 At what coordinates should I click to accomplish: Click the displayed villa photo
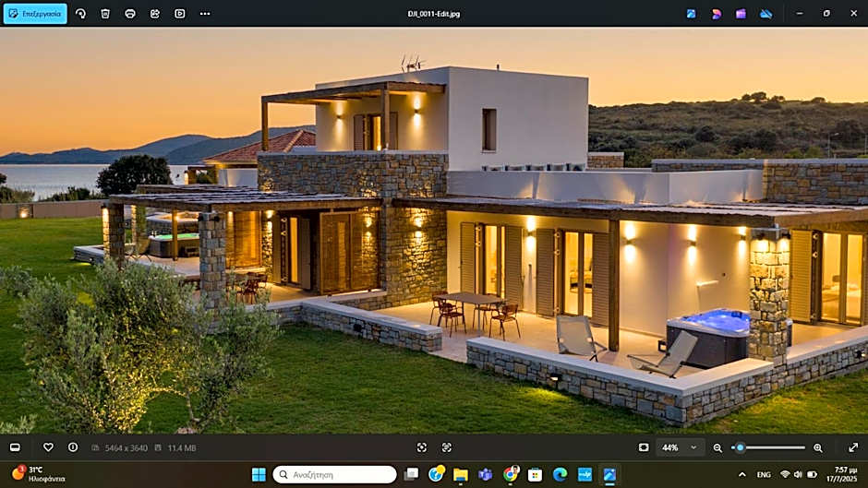click(434, 231)
